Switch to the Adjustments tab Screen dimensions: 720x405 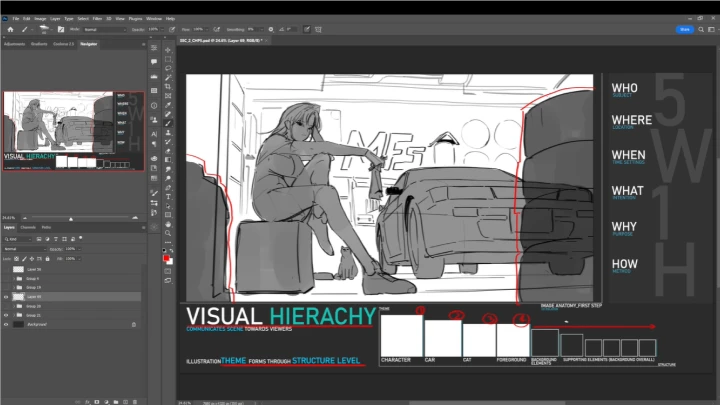click(14, 44)
